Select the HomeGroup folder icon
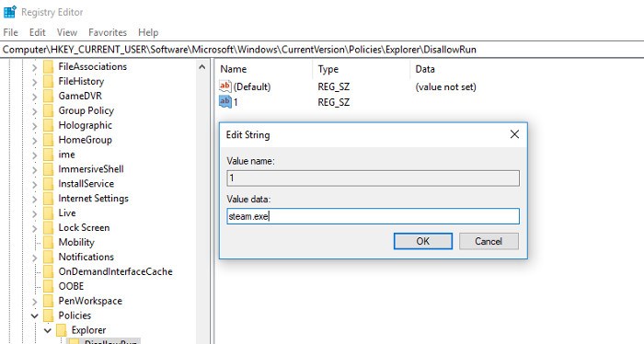The width and height of the screenshot is (644, 344). pyautogui.click(x=49, y=140)
